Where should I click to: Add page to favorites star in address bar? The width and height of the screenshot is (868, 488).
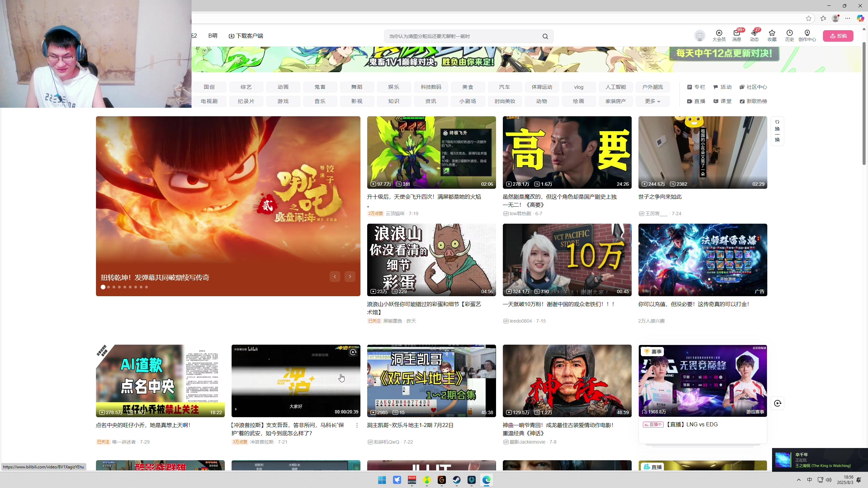[809, 18]
